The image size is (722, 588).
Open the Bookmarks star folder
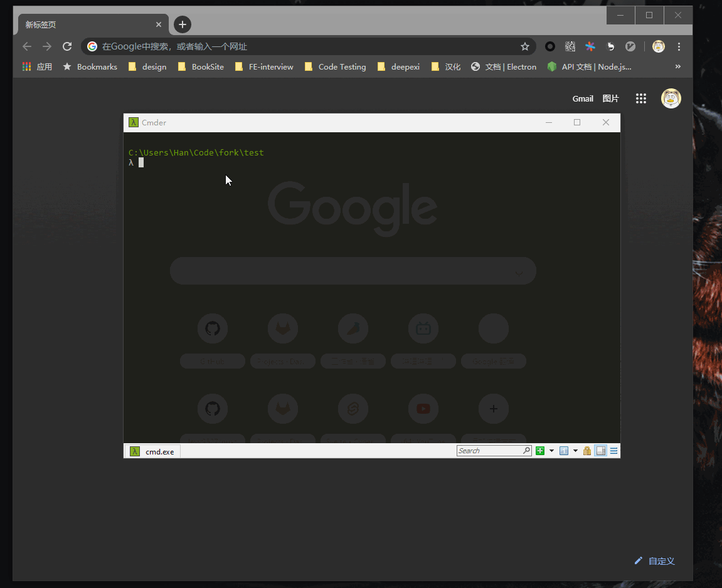coord(90,66)
